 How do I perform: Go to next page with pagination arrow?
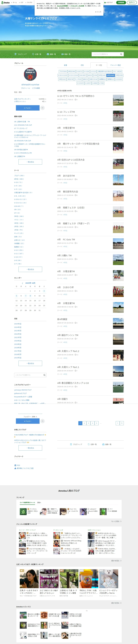[x=117, y=423]
